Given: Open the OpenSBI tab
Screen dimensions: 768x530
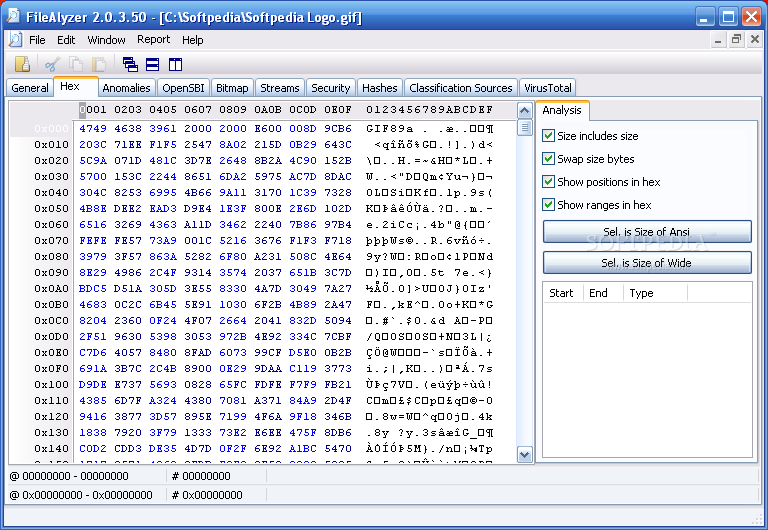Looking at the screenshot, I should [183, 88].
